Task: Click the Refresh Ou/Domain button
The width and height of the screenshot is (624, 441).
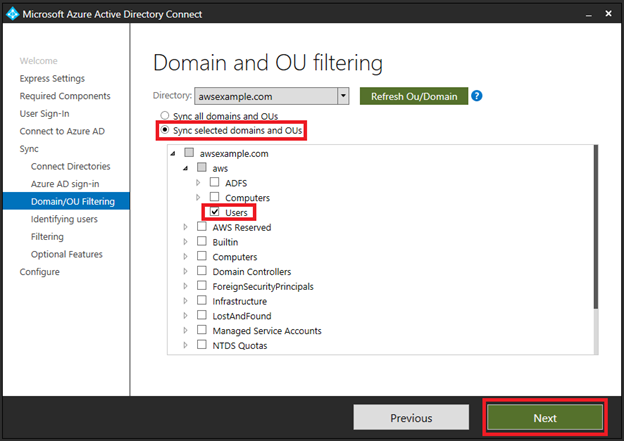Action: [414, 96]
